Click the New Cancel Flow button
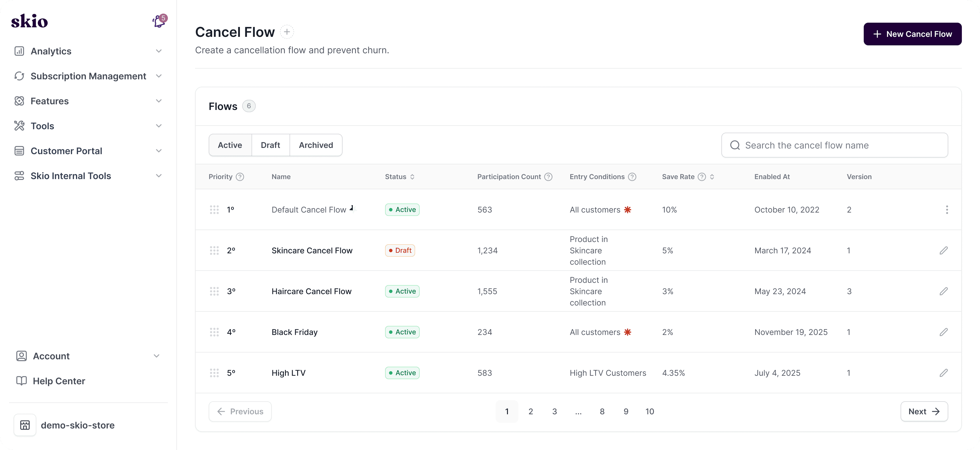 tap(912, 34)
